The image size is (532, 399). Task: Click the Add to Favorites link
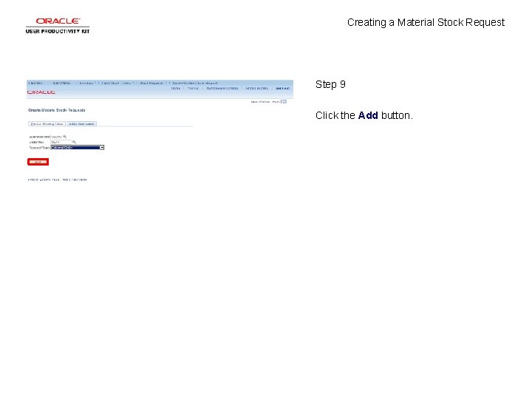coord(257,88)
